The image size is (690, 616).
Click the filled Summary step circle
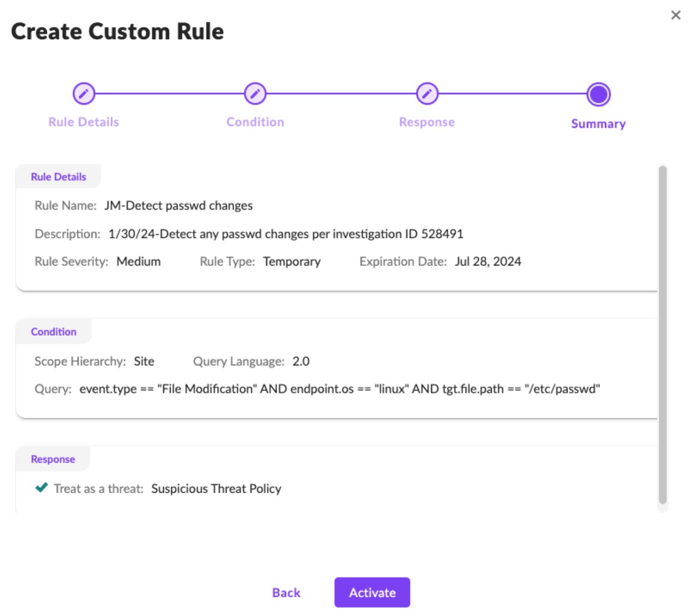598,94
